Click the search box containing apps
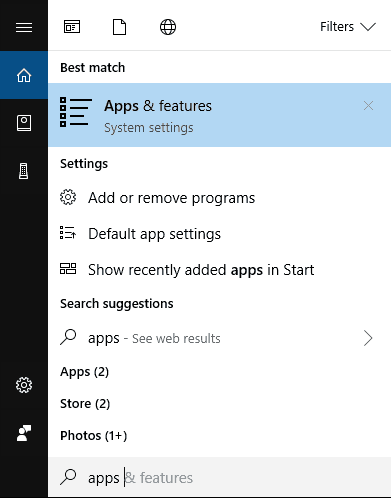 219,478
